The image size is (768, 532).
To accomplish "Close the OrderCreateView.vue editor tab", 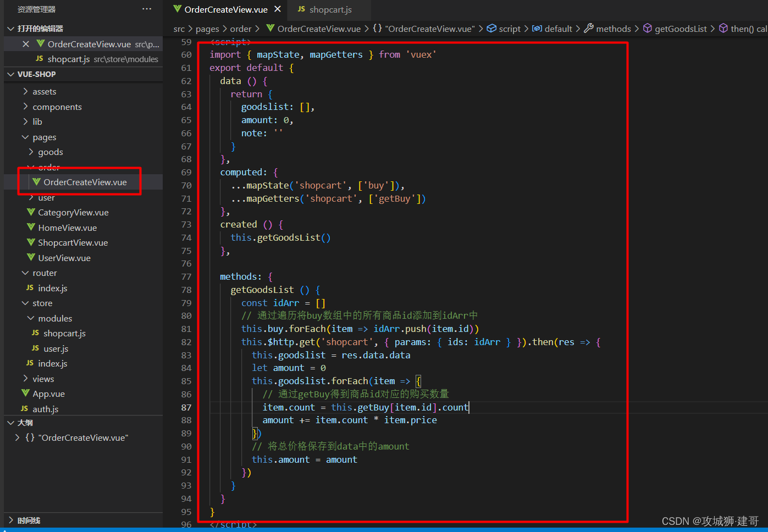I will tap(278, 9).
